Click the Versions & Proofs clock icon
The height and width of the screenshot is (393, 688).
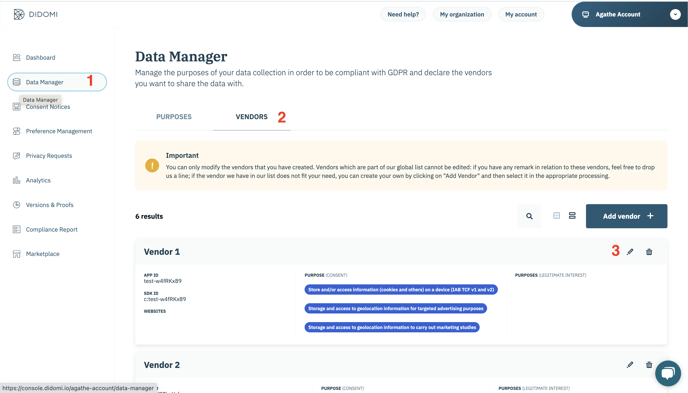pos(17,205)
